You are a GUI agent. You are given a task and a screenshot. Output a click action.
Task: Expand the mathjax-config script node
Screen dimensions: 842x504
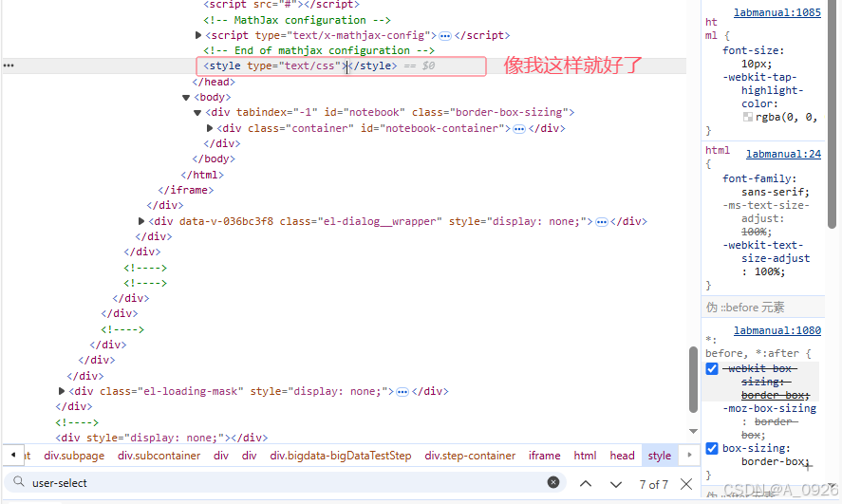pyautogui.click(x=198, y=35)
